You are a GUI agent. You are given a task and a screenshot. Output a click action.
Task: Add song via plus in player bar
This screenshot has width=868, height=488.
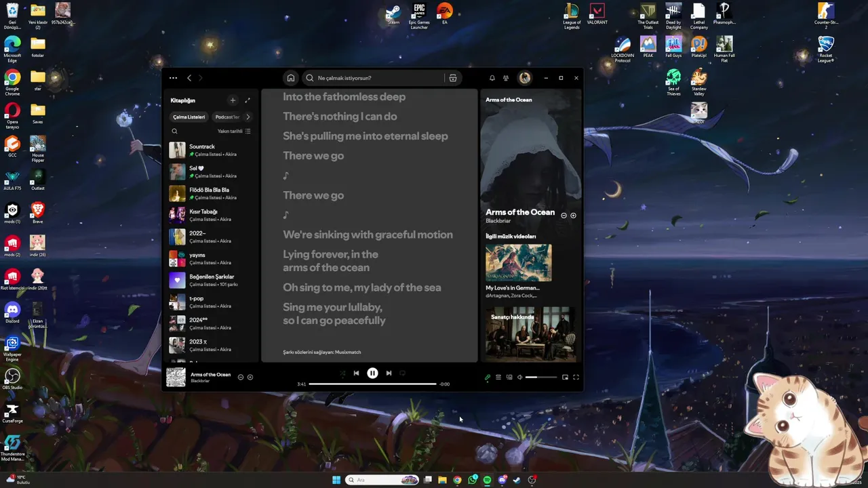250,377
